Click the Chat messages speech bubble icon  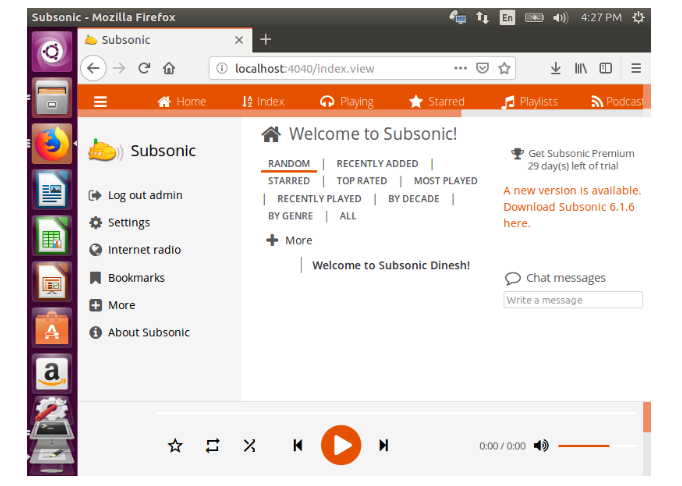click(x=513, y=278)
